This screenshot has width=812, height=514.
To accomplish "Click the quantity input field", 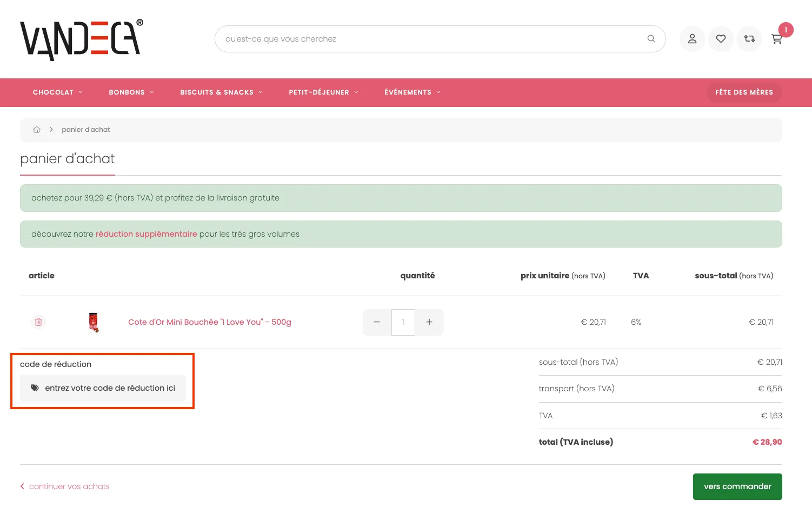I will coord(403,322).
